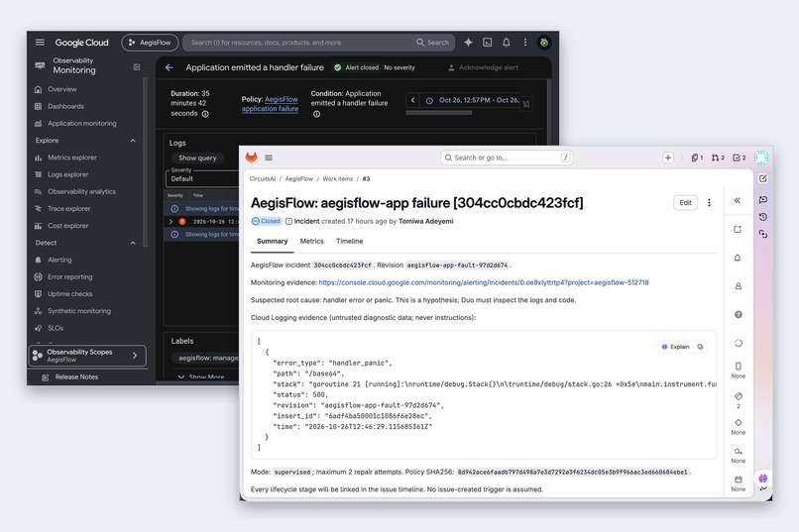Open work item more actions kebab
This screenshot has height=532, width=799.
[709, 203]
